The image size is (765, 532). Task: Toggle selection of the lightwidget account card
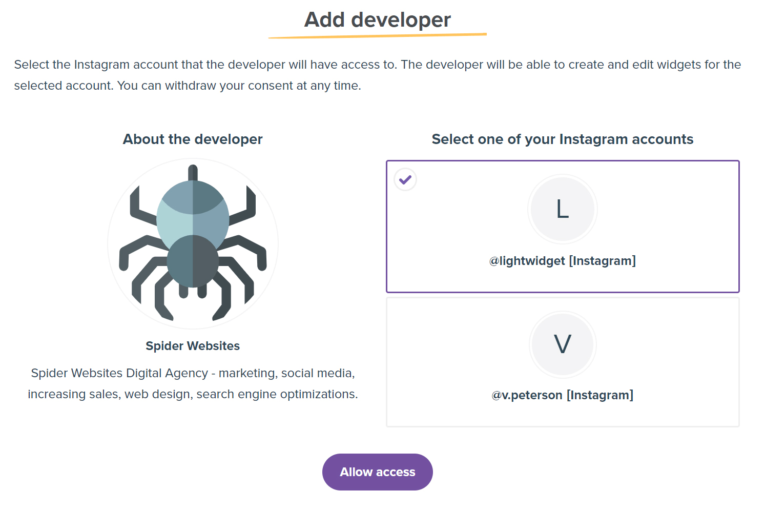click(562, 226)
